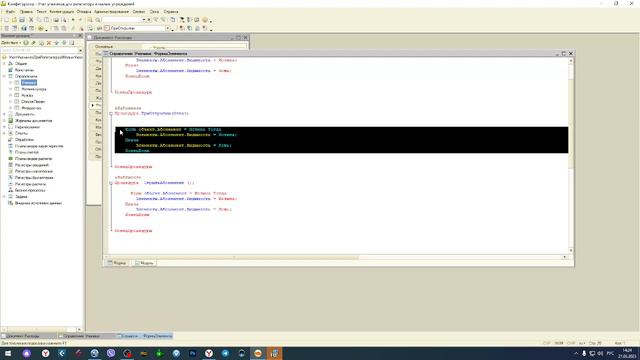Open the Справка menu

click(x=171, y=12)
